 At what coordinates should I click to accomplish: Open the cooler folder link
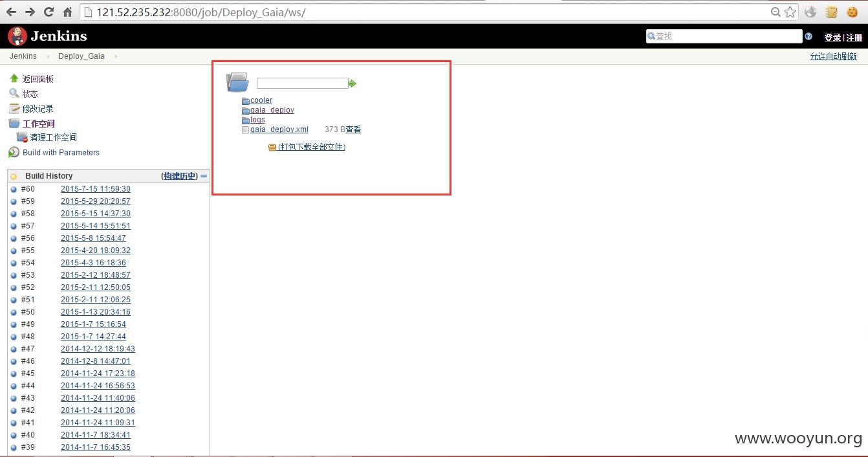point(261,100)
